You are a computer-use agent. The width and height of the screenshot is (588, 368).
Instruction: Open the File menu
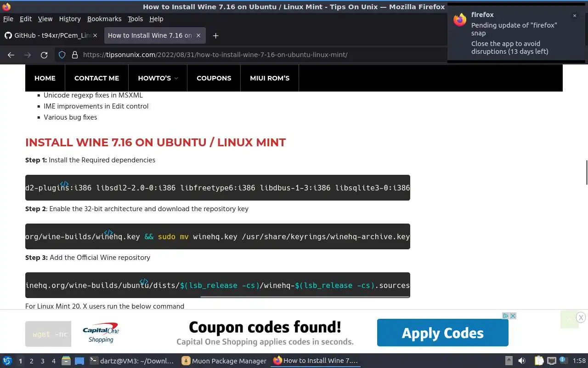8,19
